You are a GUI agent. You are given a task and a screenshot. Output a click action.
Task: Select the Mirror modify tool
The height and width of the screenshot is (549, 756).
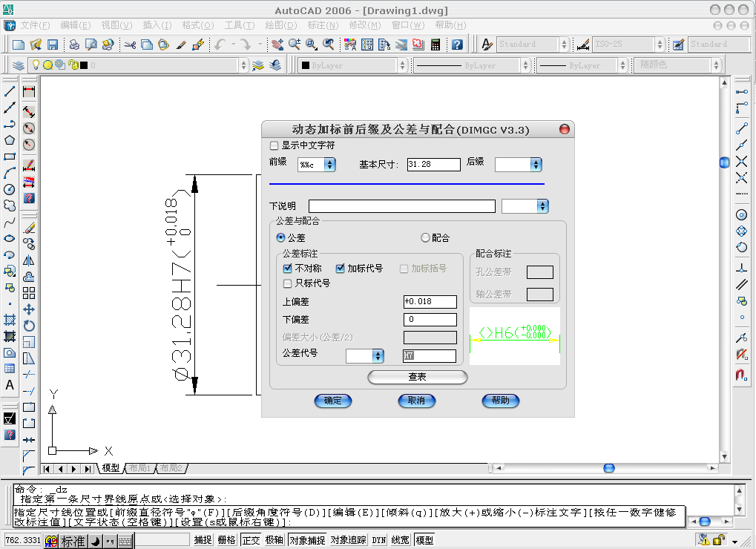click(29, 260)
